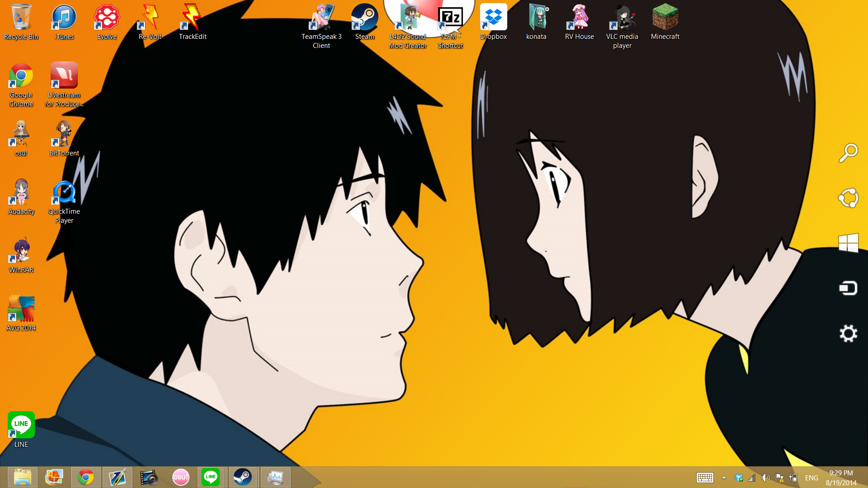Screen dimensions: 868x488
Task: Expand hidden system tray icons arrow
Action: pyautogui.click(x=724, y=478)
